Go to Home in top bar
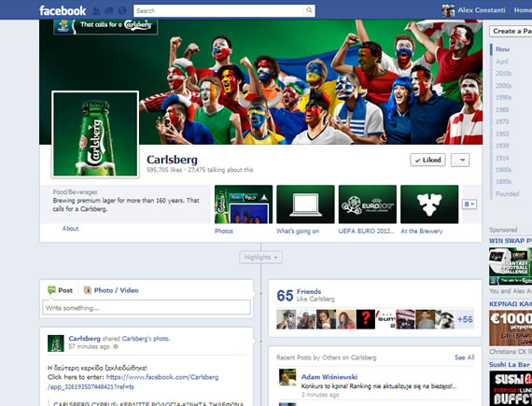The image size is (532, 406). point(523,10)
